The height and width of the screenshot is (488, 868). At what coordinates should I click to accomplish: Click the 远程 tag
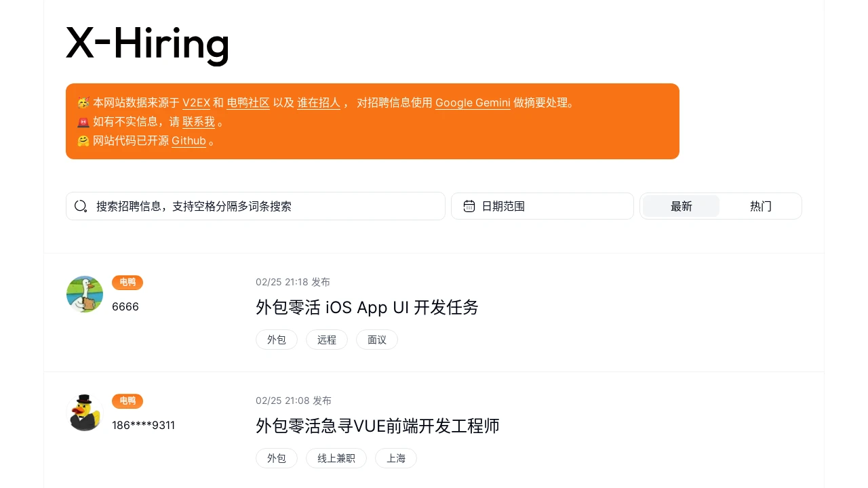(327, 340)
